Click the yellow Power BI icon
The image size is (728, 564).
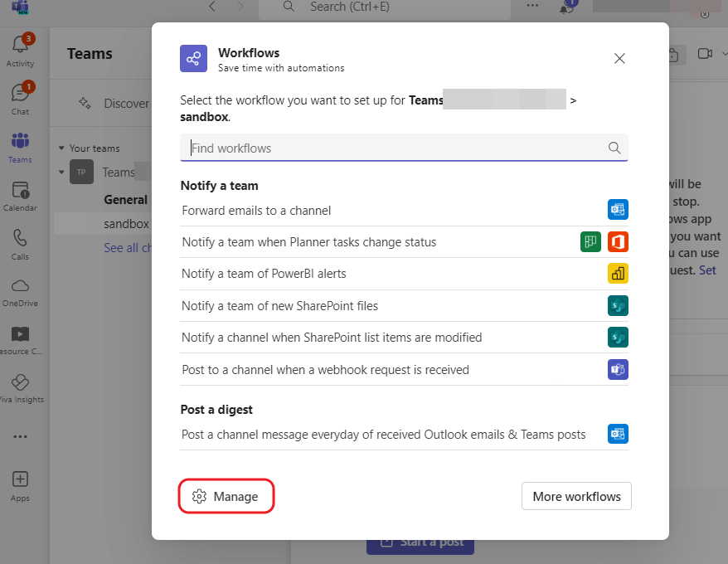click(x=618, y=274)
